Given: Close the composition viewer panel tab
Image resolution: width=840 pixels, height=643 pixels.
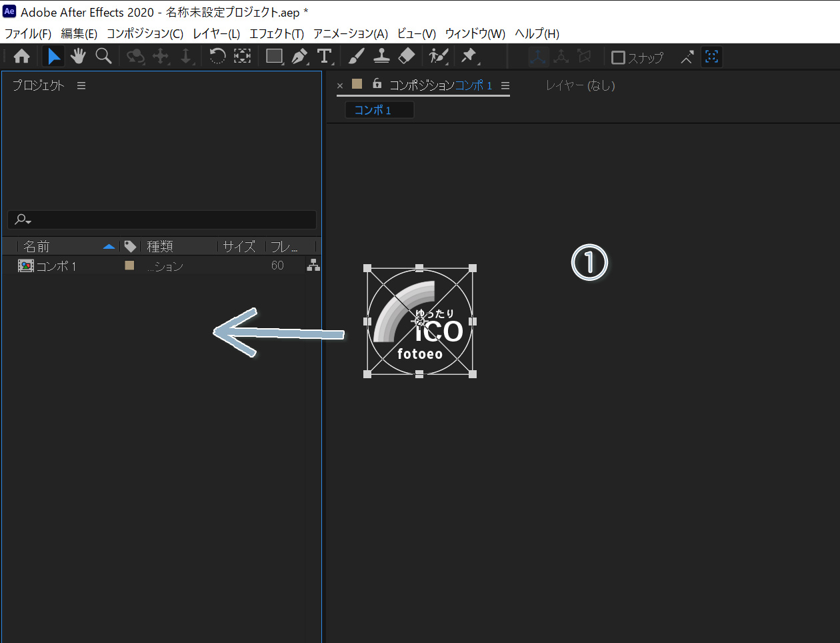Looking at the screenshot, I should pos(340,85).
